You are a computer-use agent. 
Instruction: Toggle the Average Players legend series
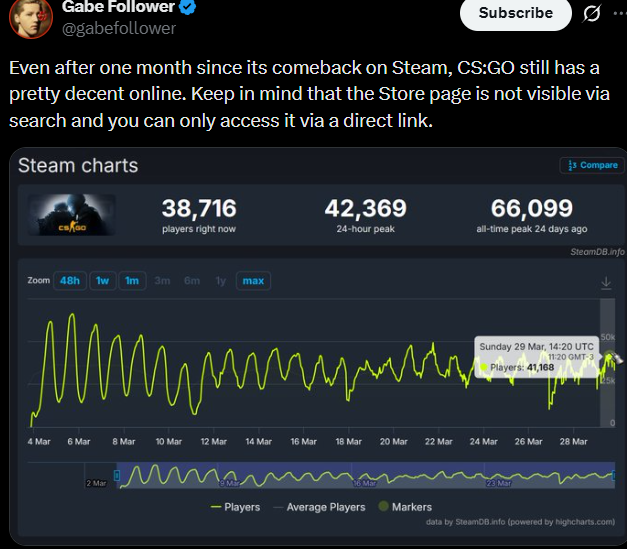(319, 507)
